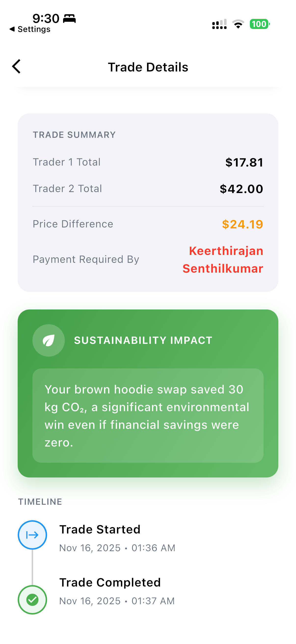Tap the Wi-Fi icon in status bar

(x=238, y=24)
